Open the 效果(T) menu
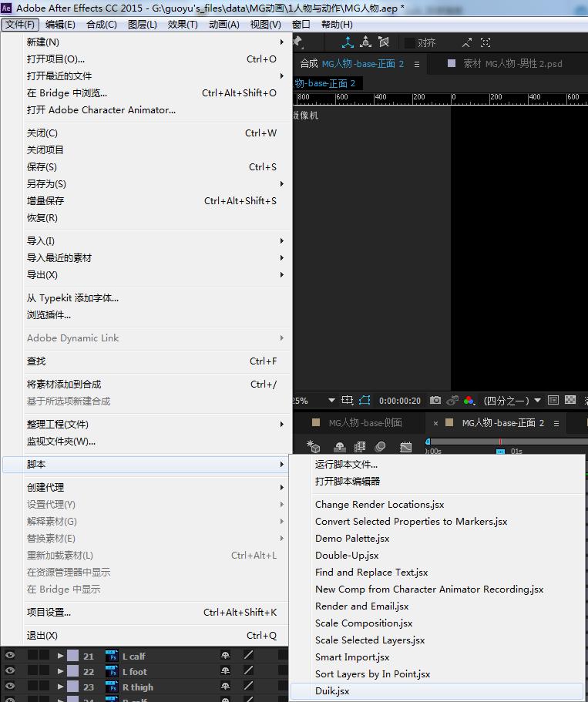 183,25
